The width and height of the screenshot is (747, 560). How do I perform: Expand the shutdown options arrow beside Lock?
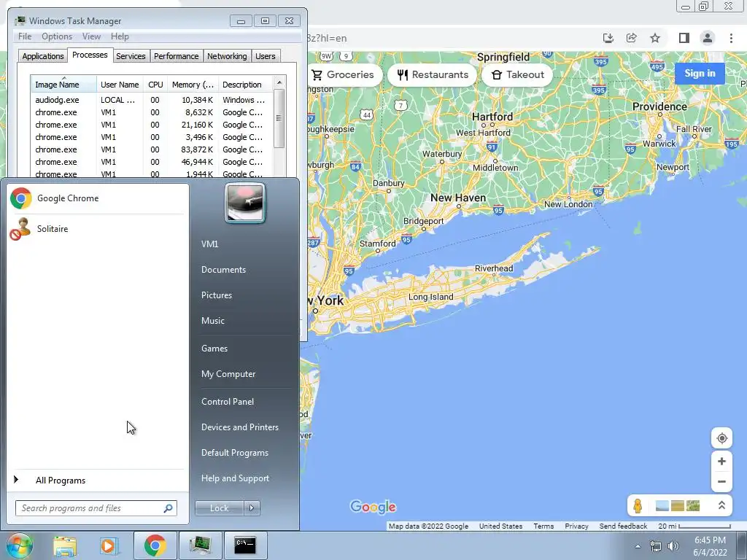[x=252, y=508]
